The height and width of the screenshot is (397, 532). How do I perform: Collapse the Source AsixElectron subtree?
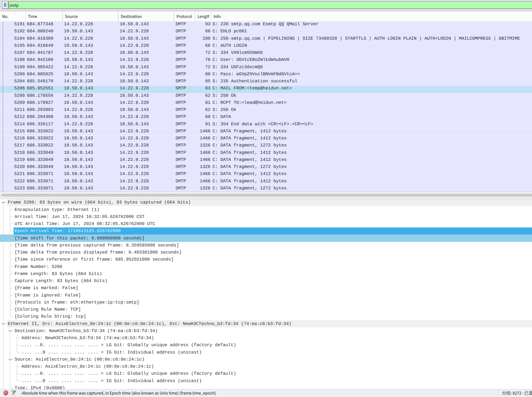pyautogui.click(x=10, y=359)
